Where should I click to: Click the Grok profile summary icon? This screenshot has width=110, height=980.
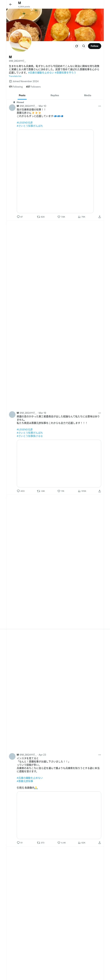[x=77, y=46]
